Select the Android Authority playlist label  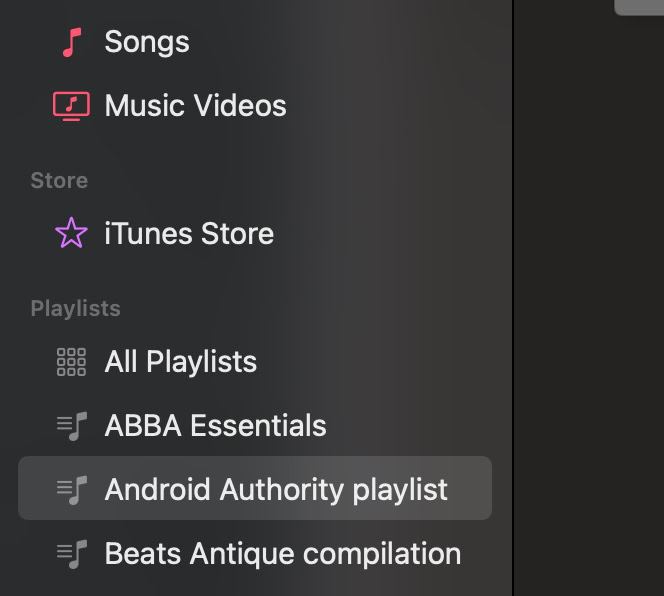pyautogui.click(x=276, y=490)
